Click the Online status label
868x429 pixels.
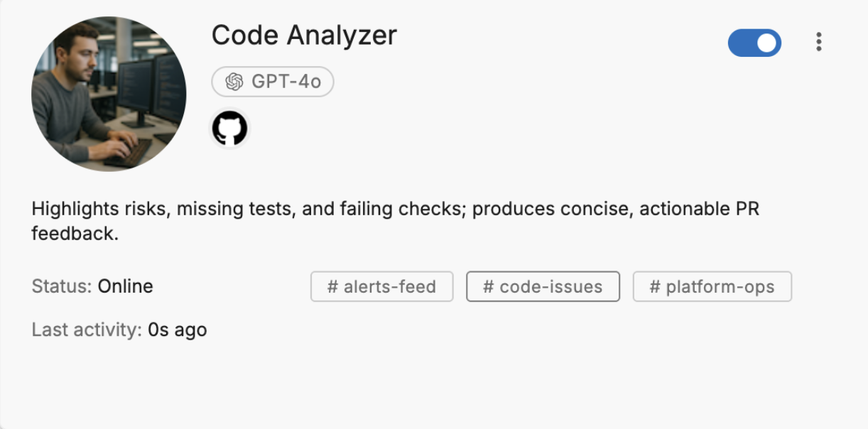[126, 286]
